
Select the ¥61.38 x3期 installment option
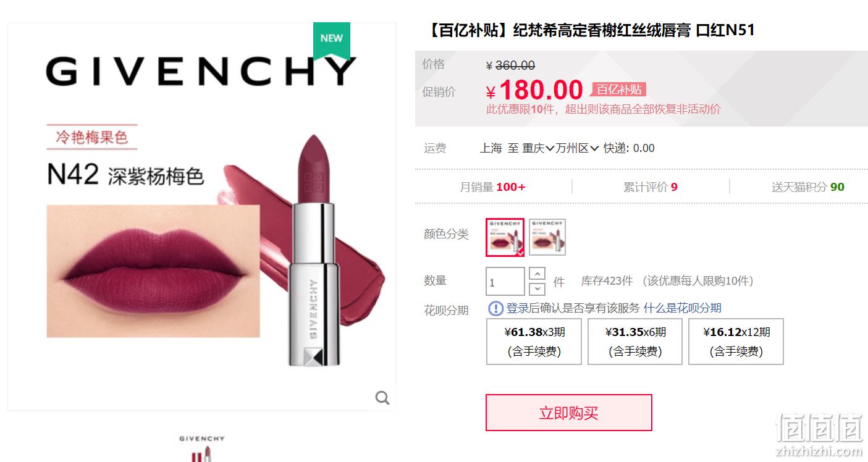point(534,342)
